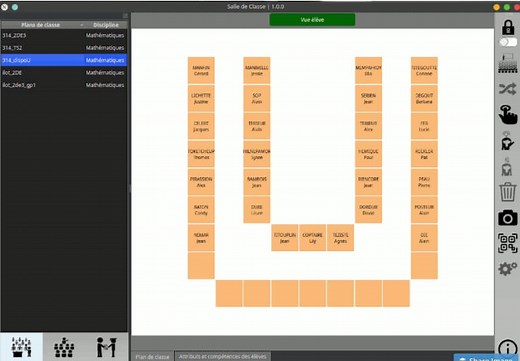
Task: Click Mathématiques cell in ilot_2DE row
Action: (105, 73)
